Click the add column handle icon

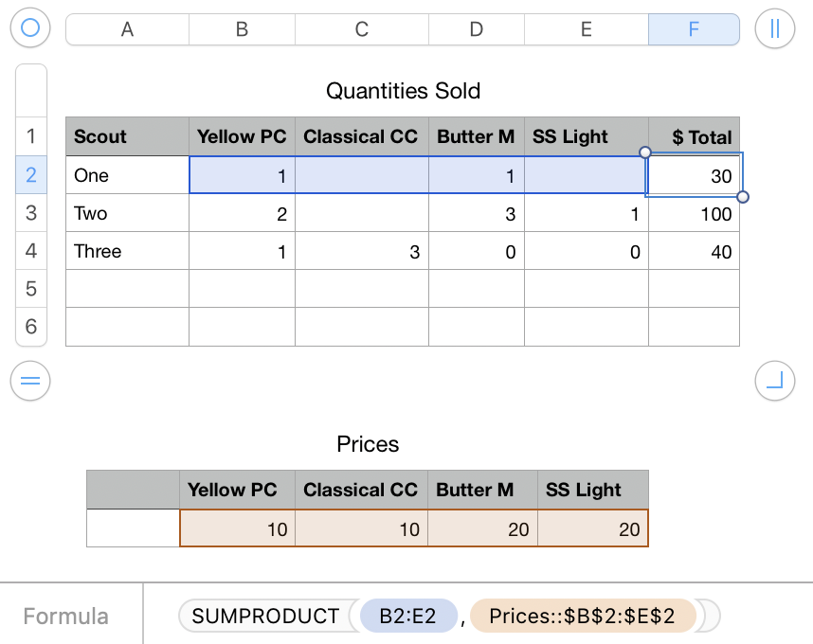[774, 28]
